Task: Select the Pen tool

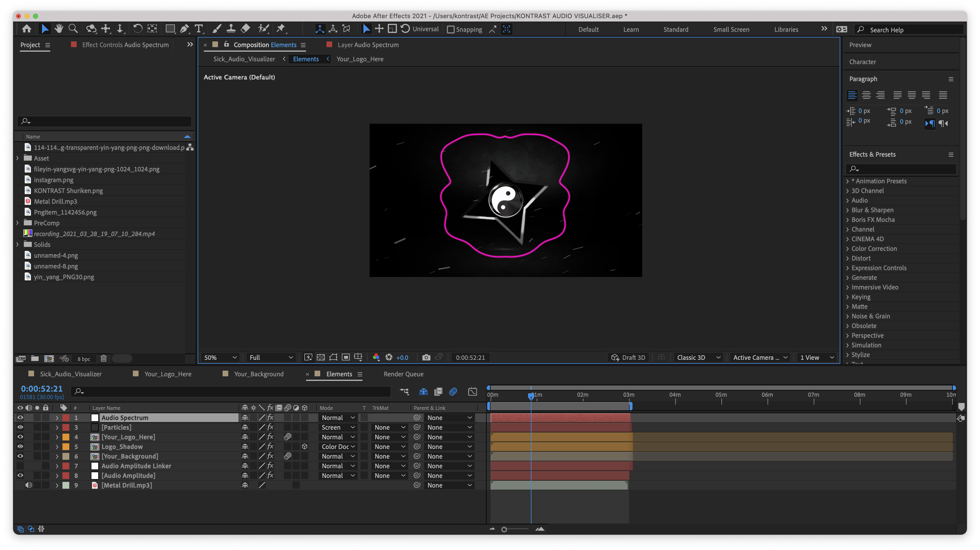Action: tap(185, 29)
